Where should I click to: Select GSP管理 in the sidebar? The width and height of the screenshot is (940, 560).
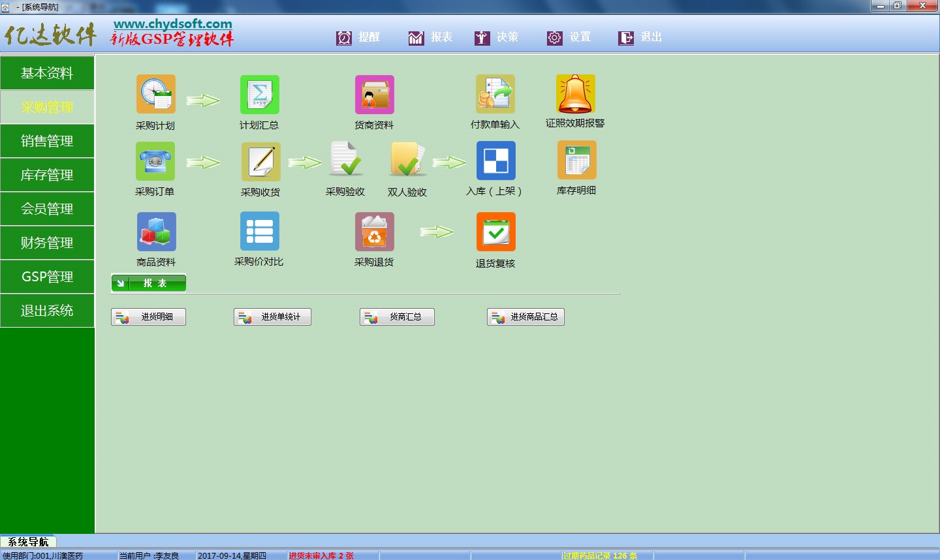(47, 277)
